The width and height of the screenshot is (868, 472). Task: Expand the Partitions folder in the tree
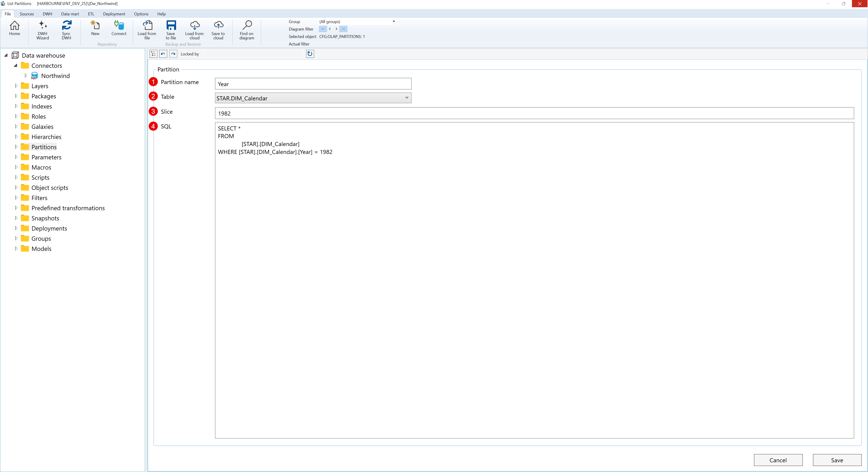coord(16,146)
